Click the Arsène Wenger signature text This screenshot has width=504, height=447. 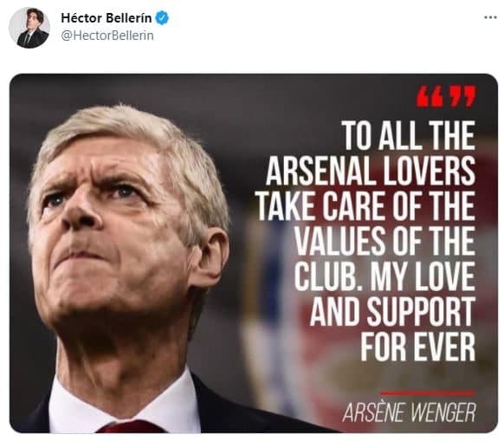(x=409, y=412)
